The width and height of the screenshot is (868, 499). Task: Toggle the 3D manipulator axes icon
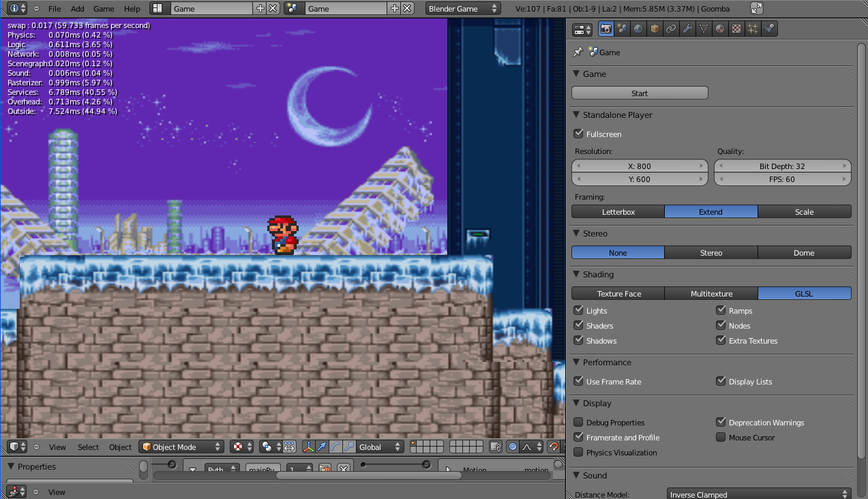point(308,447)
